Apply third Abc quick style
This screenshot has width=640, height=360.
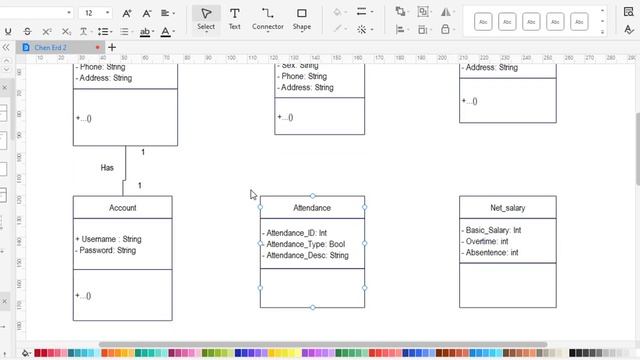(531, 22)
